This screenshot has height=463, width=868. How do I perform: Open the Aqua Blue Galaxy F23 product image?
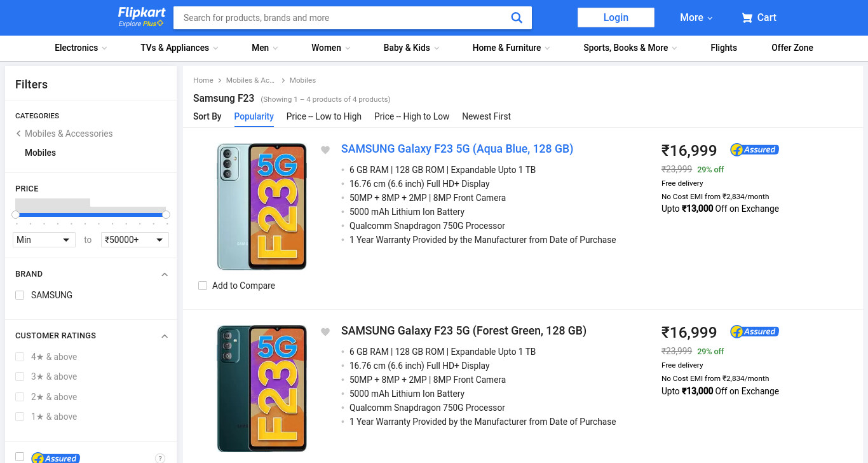tap(262, 207)
